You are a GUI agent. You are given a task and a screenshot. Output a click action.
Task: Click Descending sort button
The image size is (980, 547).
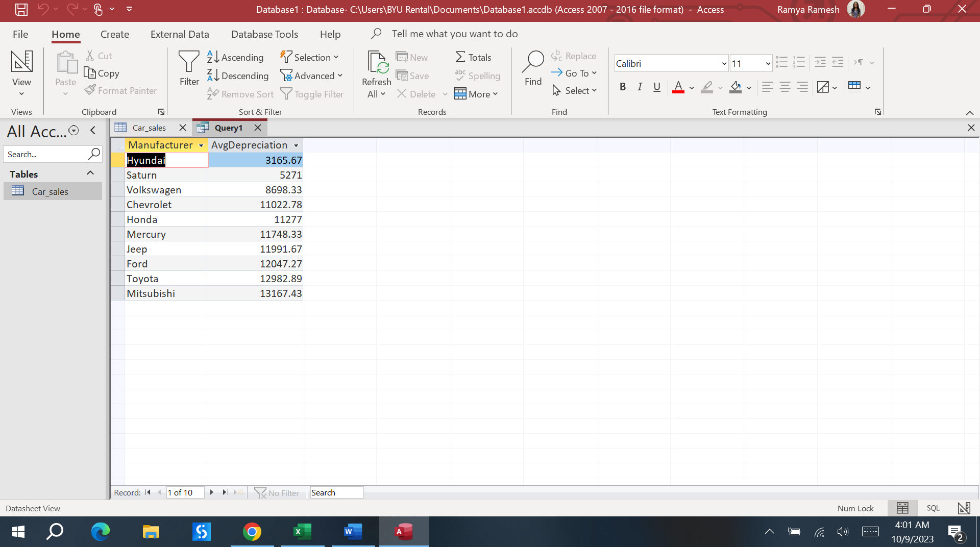coord(238,76)
